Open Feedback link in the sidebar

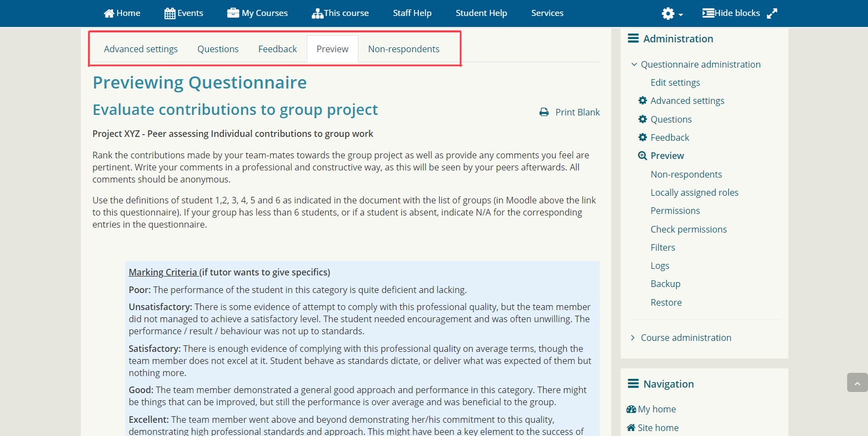670,137
